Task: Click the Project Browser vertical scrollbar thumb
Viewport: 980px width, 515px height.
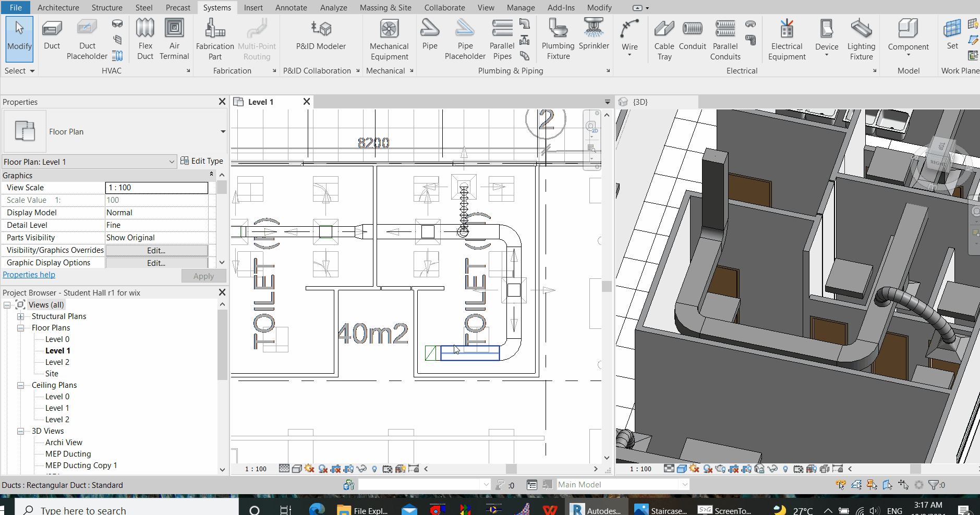Action: 222,345
